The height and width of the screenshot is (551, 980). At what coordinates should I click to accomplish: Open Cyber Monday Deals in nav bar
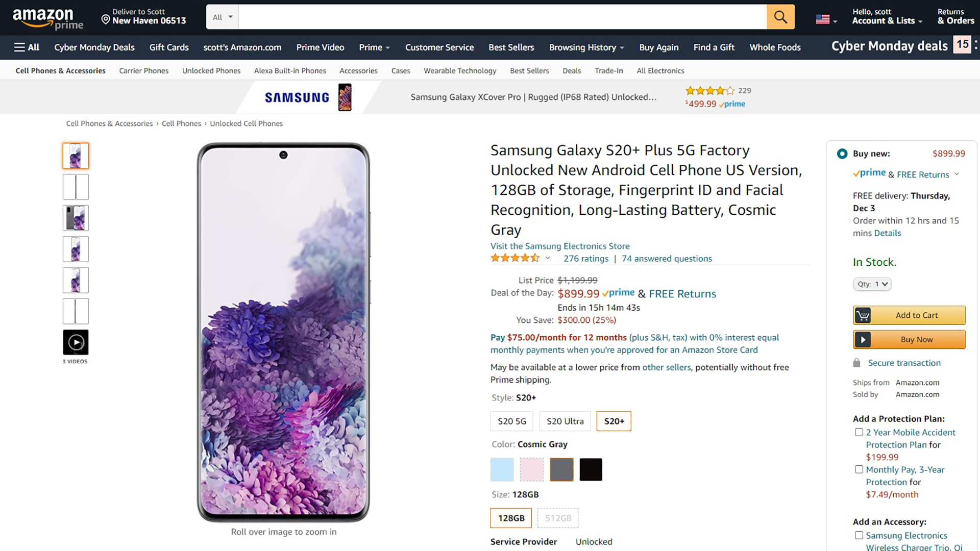coord(94,47)
